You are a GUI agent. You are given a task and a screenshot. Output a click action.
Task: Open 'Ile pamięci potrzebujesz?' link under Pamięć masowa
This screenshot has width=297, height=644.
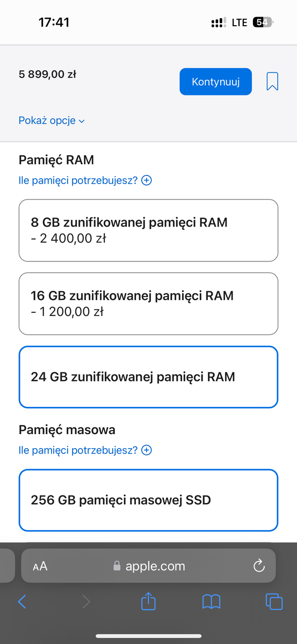(78, 450)
